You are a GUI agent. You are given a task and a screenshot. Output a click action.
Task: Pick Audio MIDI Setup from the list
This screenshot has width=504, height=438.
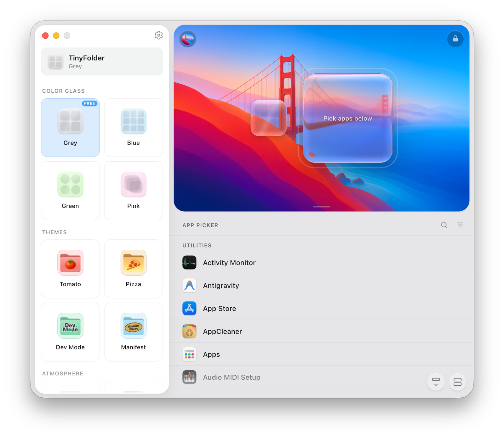[x=322, y=377]
